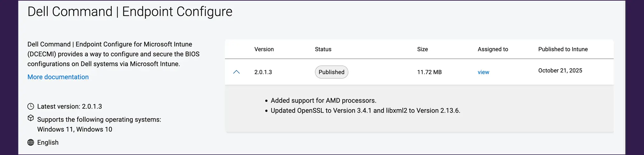Screen dimensions: 644x155
Task: Click the Published to Intune column header
Action: coord(563,49)
